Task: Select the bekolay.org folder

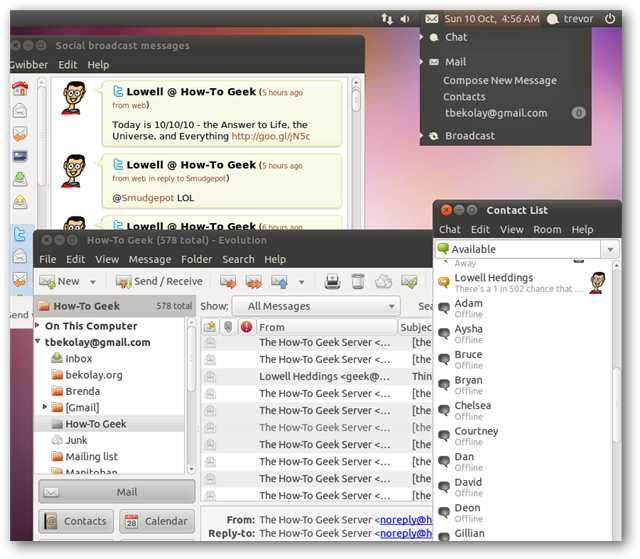Action: [87, 375]
